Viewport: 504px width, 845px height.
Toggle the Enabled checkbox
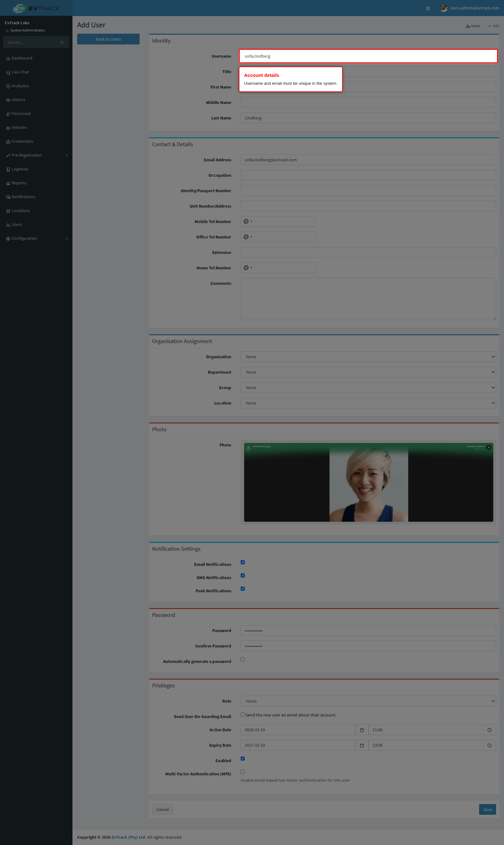(243, 759)
